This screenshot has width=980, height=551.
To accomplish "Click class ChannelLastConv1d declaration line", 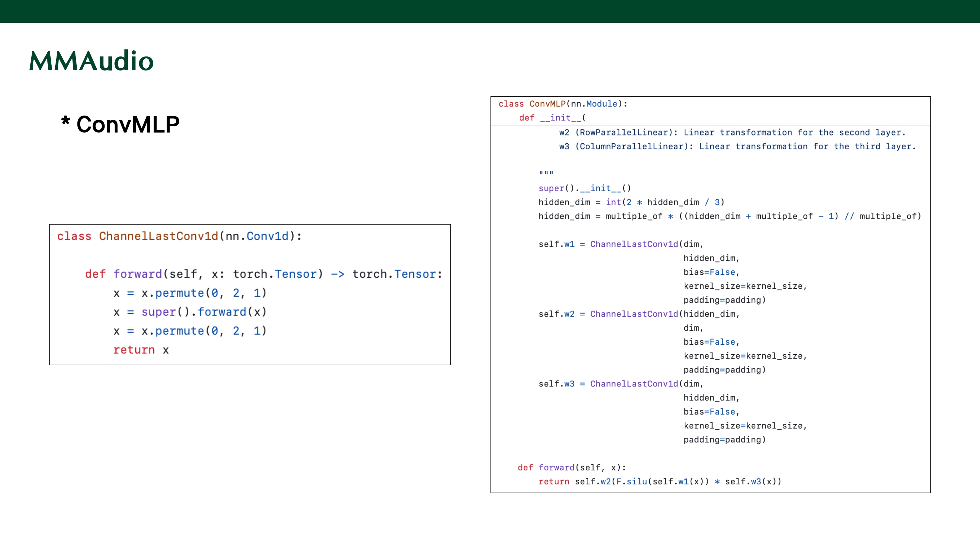I will point(179,236).
